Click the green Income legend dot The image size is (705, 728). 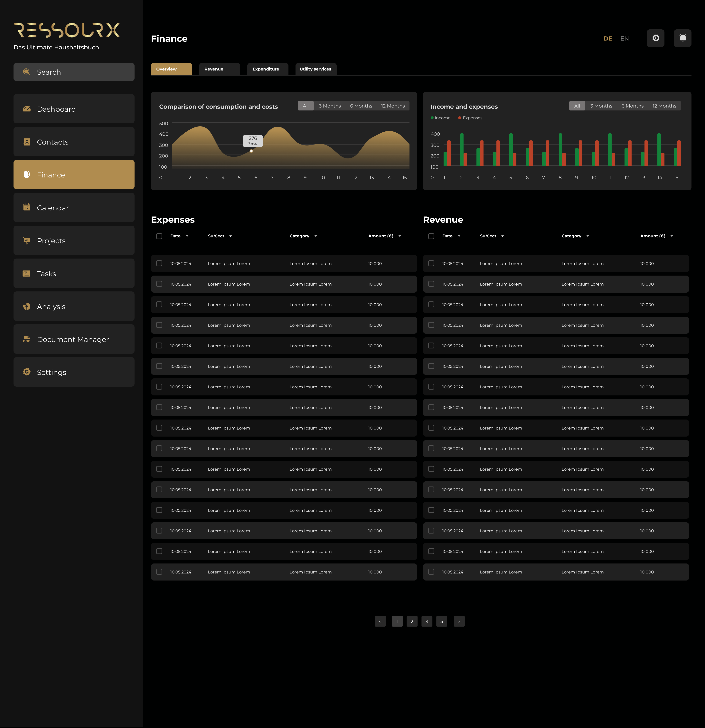(x=432, y=118)
